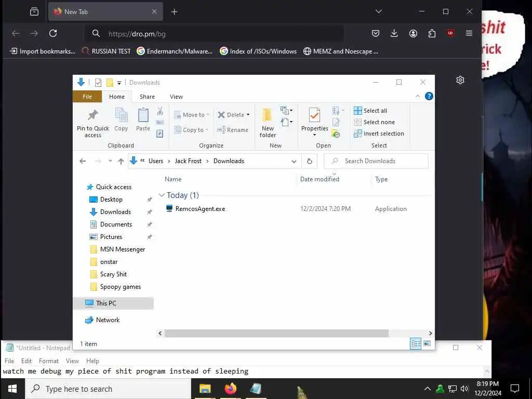Open the New item dropdown
The height and width of the screenshot is (399, 532).
tap(287, 110)
